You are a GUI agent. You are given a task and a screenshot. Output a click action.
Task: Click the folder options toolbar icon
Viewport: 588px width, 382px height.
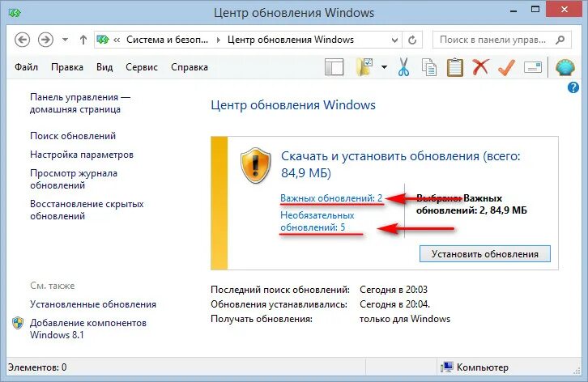click(x=364, y=67)
